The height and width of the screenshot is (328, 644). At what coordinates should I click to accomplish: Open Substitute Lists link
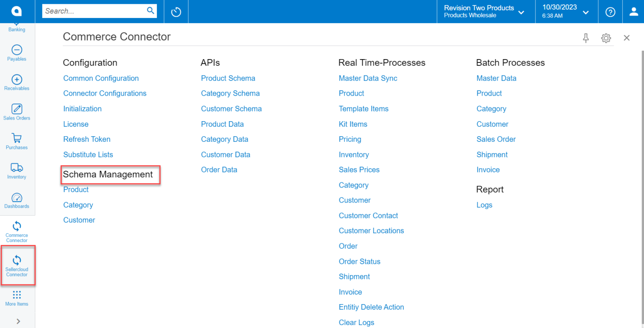pyautogui.click(x=88, y=155)
